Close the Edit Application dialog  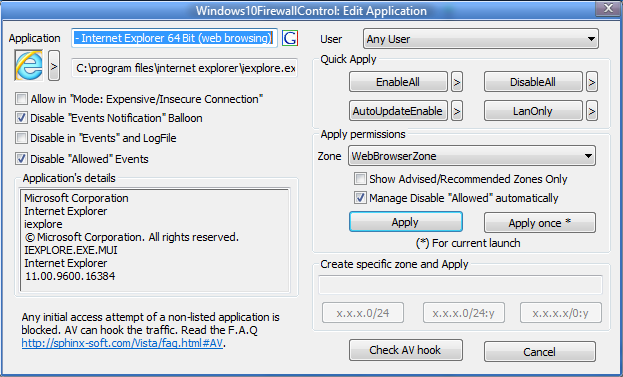(x=608, y=8)
